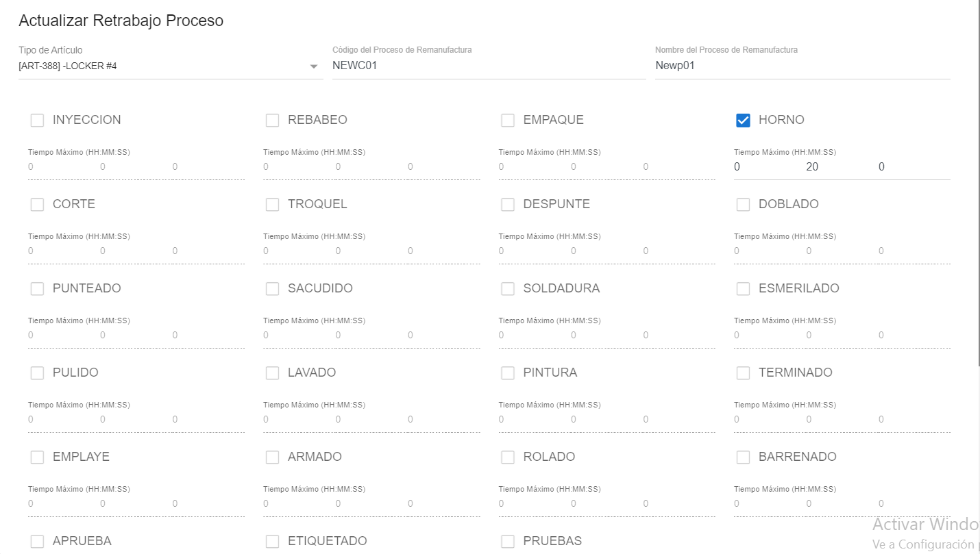Check the LAVADO checkbox

click(x=272, y=373)
